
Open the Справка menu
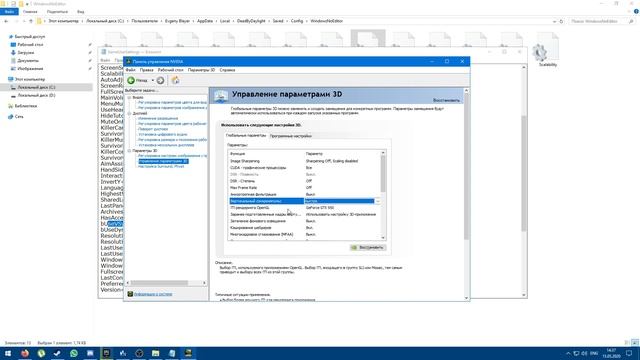tap(227, 70)
